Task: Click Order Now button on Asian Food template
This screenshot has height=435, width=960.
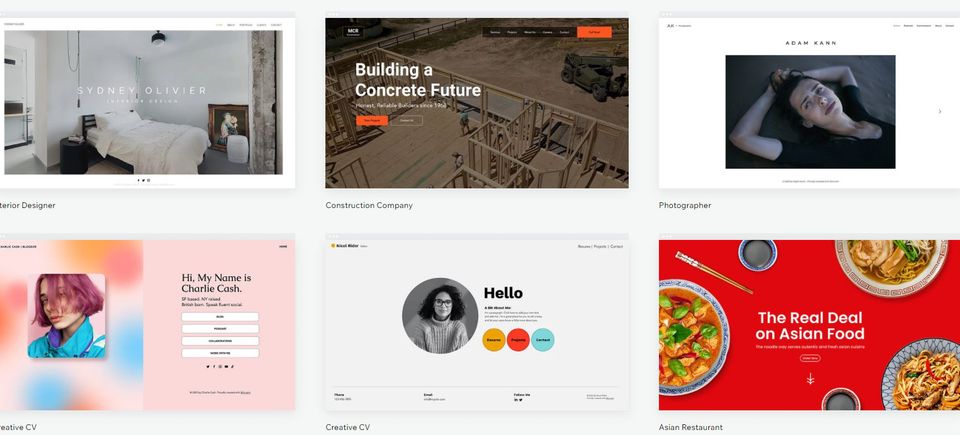Action: [x=809, y=358]
